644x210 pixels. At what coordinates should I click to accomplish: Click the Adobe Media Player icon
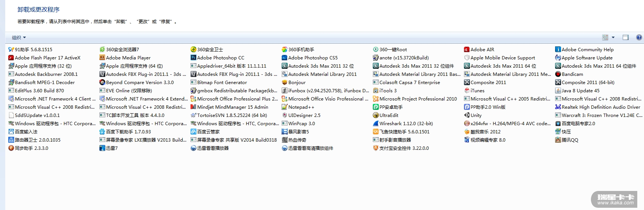(x=102, y=58)
